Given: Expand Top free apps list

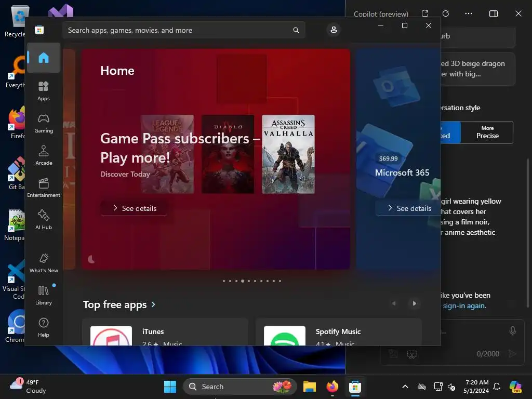Looking at the screenshot, I should click(x=119, y=304).
